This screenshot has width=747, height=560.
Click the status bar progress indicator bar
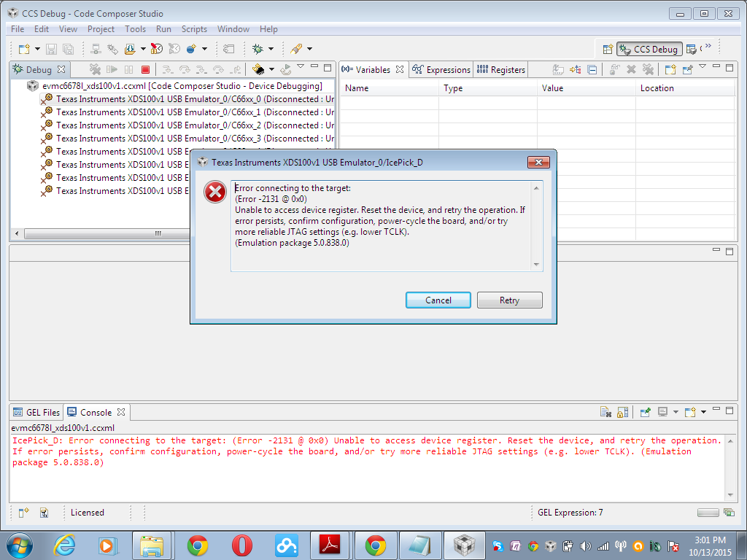coord(708,513)
